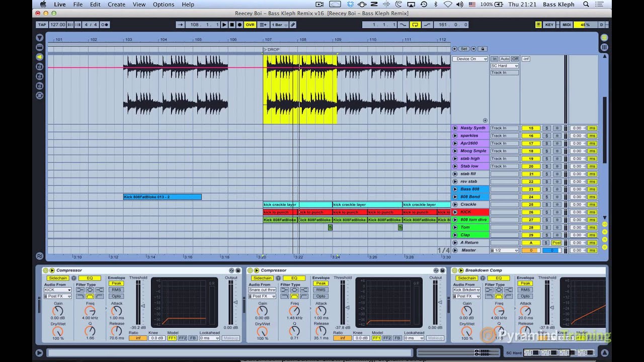This screenshot has height=362, width=644.
Task: Toggle Punch-Out switch right of loop
Action: [x=427, y=25]
